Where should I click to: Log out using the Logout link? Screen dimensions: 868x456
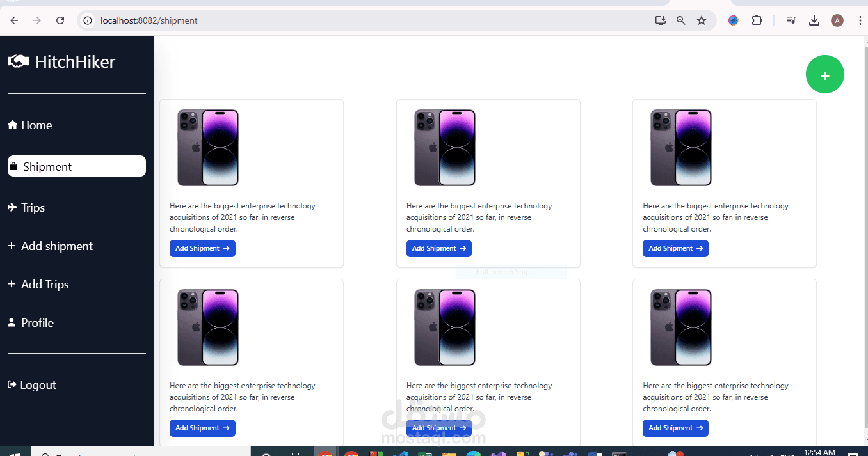[32, 385]
